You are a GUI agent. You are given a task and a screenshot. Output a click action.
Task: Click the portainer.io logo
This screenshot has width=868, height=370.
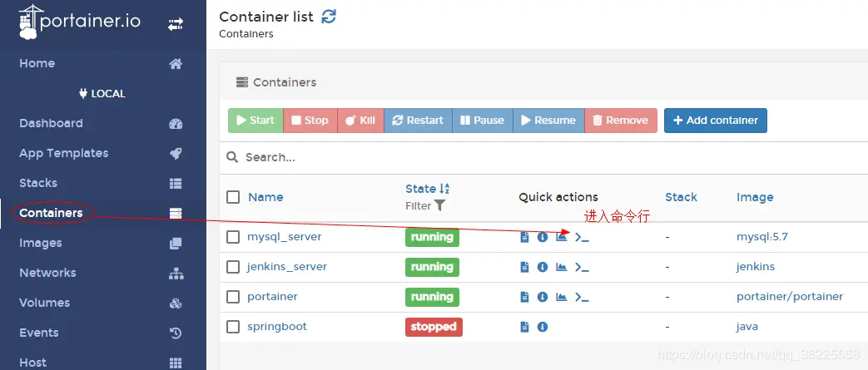80,21
